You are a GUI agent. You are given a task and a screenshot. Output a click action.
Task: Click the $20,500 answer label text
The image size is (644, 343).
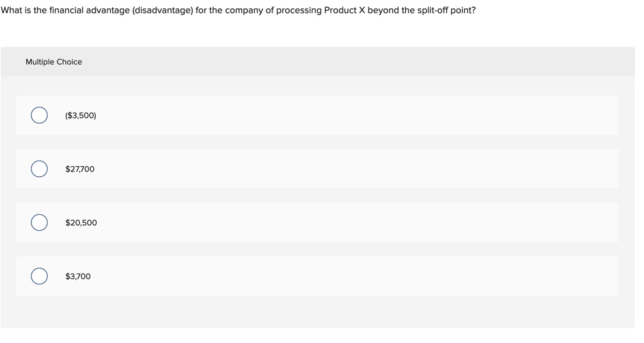(x=81, y=223)
